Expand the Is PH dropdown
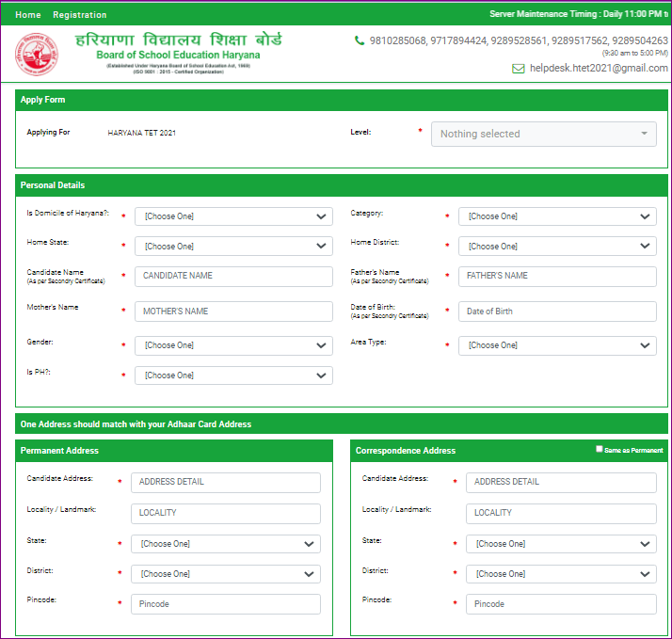Image resolution: width=672 pixels, height=639 pixels. point(233,375)
